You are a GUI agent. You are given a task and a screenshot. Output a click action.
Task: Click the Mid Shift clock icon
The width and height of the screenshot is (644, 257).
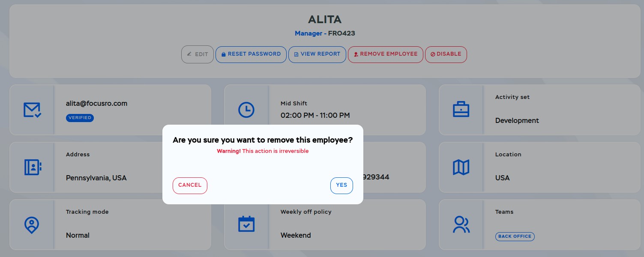tap(246, 110)
